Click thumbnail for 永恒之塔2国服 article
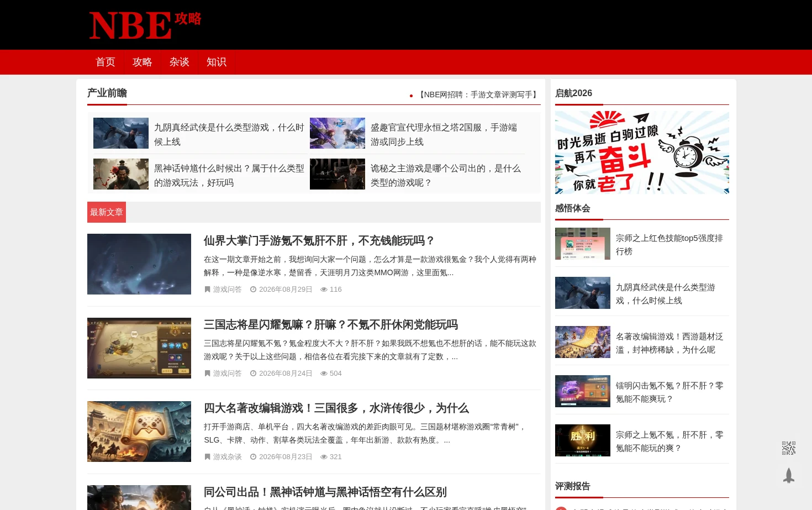Screen dimensions: 812x510 338,133
